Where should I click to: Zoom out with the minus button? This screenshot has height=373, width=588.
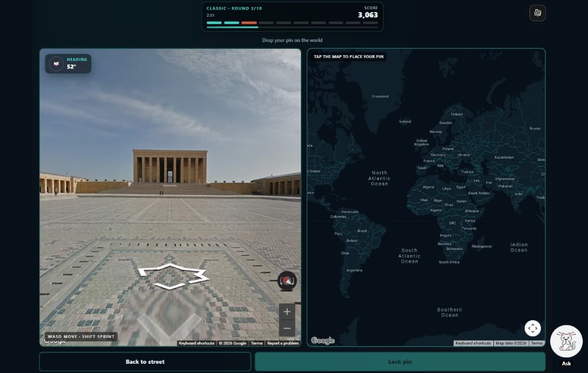[x=287, y=328]
